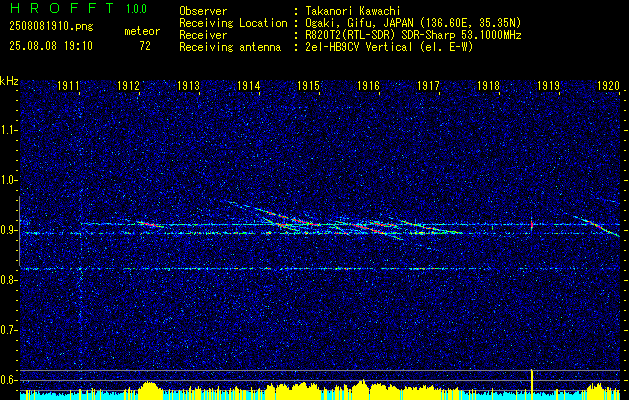
Task: Click the short red echo just after 1912
Action: pos(149,224)
